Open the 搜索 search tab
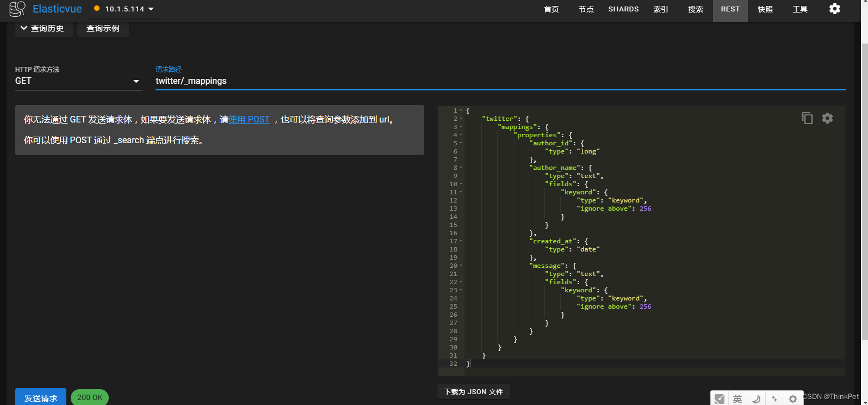 tap(696, 9)
